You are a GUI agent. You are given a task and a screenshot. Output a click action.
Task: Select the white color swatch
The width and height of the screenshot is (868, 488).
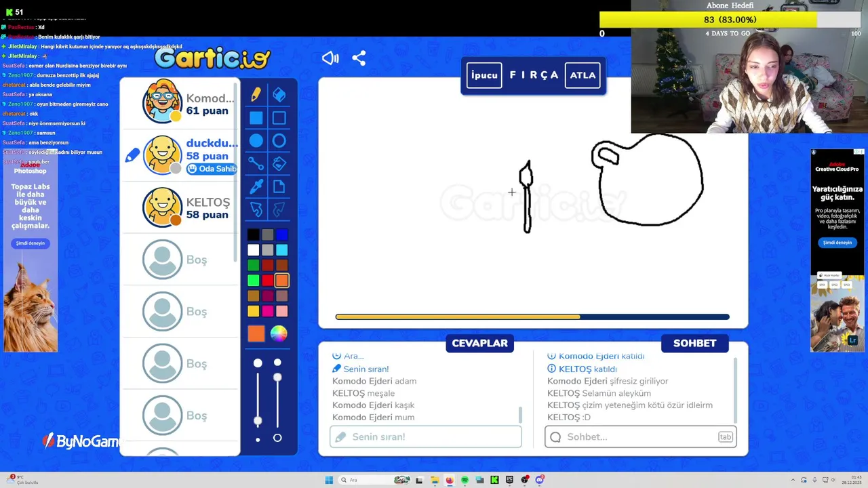[253, 250]
